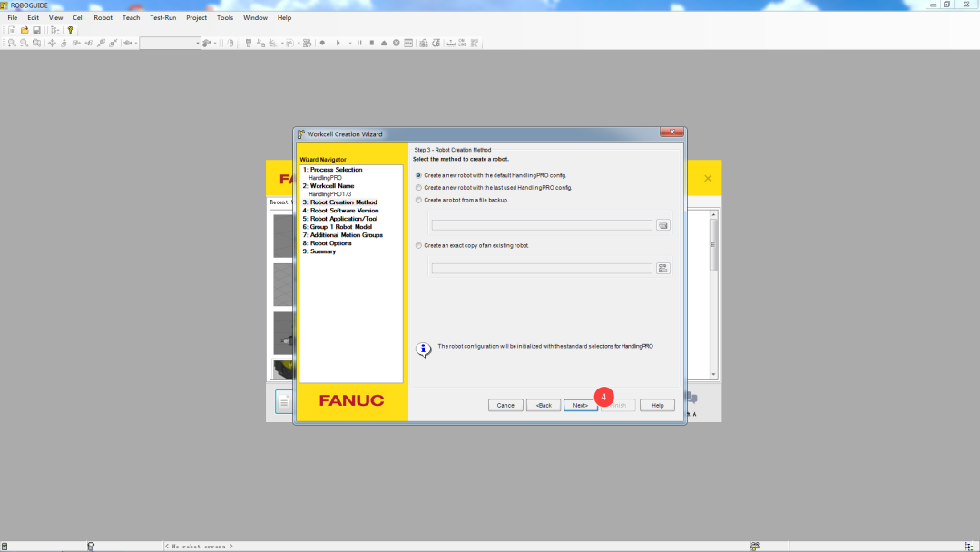980x552 pixels.
Task: Browse for a backup with the folder button
Action: pos(663,225)
